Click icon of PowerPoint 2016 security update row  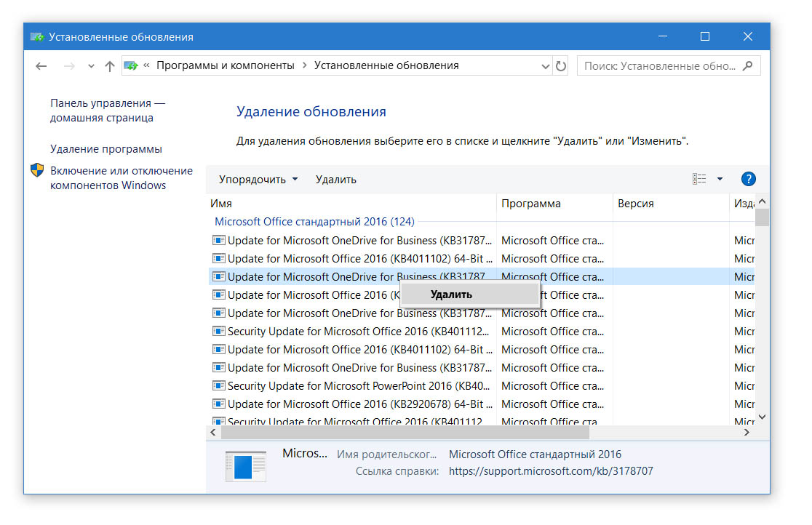pos(218,385)
